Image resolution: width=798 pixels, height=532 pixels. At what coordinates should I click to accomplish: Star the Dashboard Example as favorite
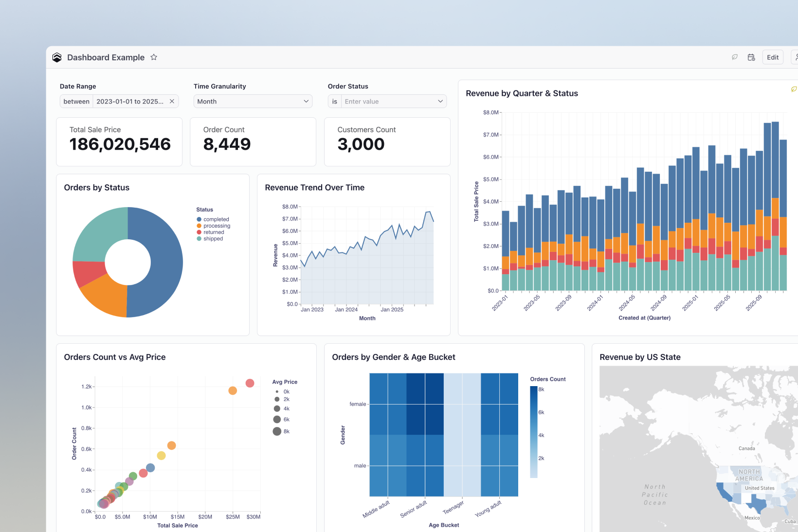[154, 57]
